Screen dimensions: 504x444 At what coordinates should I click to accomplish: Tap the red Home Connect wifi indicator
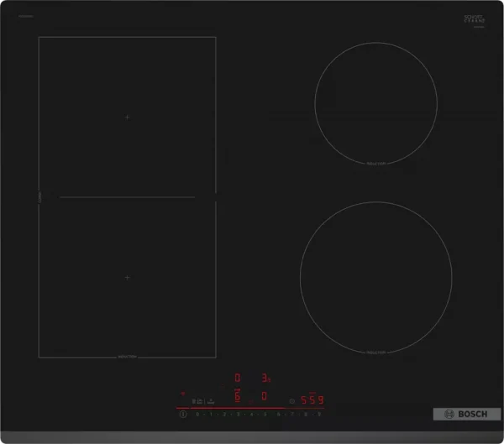[182, 394]
